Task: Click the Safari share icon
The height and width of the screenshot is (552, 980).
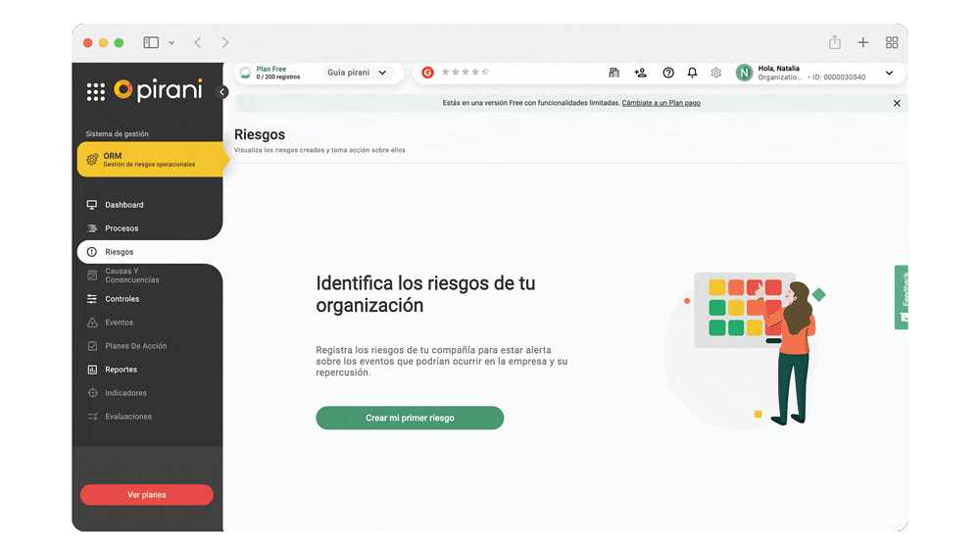Action: click(834, 43)
